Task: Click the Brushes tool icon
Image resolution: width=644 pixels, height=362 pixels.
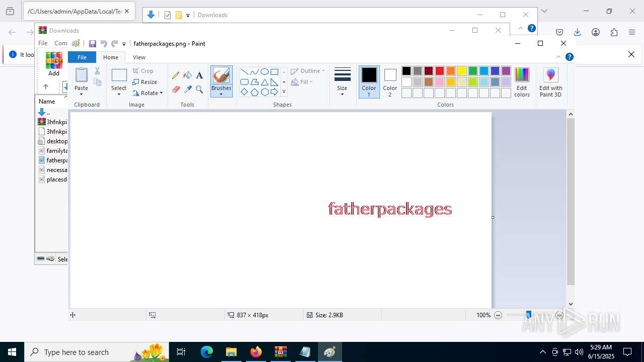Action: click(221, 75)
